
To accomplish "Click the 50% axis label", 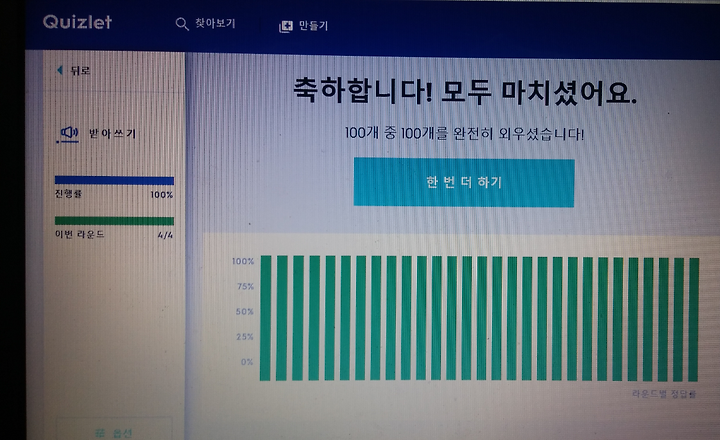I will click(245, 312).
